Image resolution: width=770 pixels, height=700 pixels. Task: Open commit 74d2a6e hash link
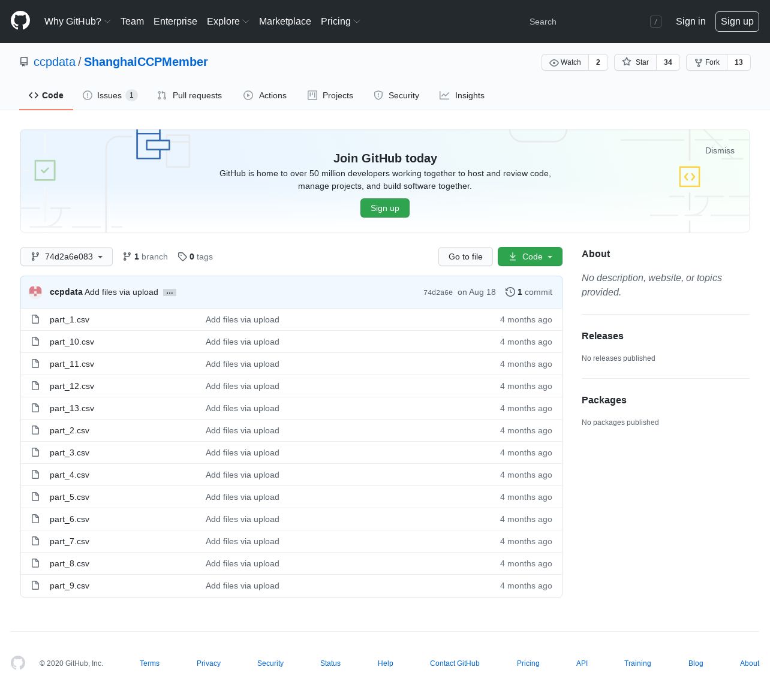click(x=438, y=292)
